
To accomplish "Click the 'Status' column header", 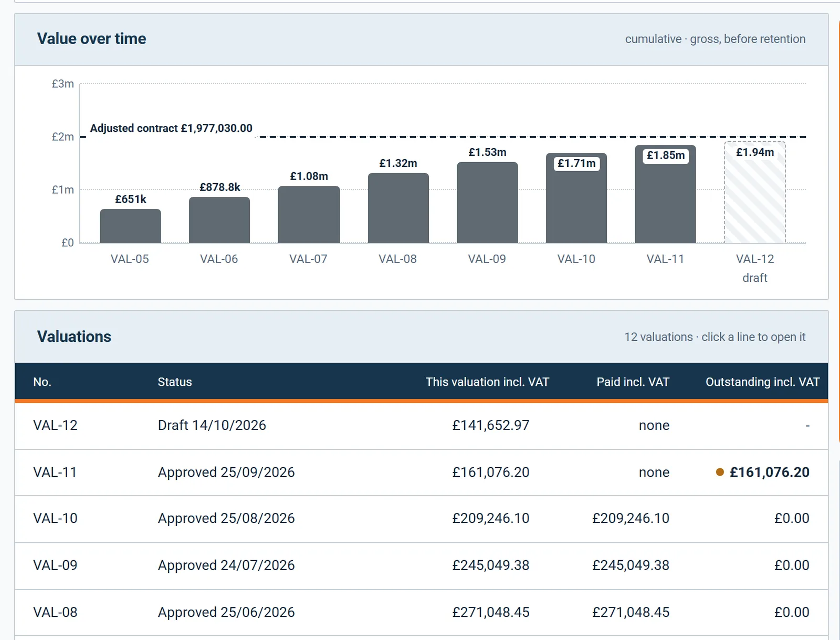I will coord(175,382).
